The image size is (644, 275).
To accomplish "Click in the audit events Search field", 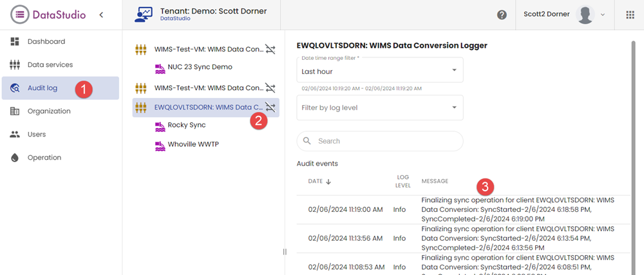I will tap(386, 141).
